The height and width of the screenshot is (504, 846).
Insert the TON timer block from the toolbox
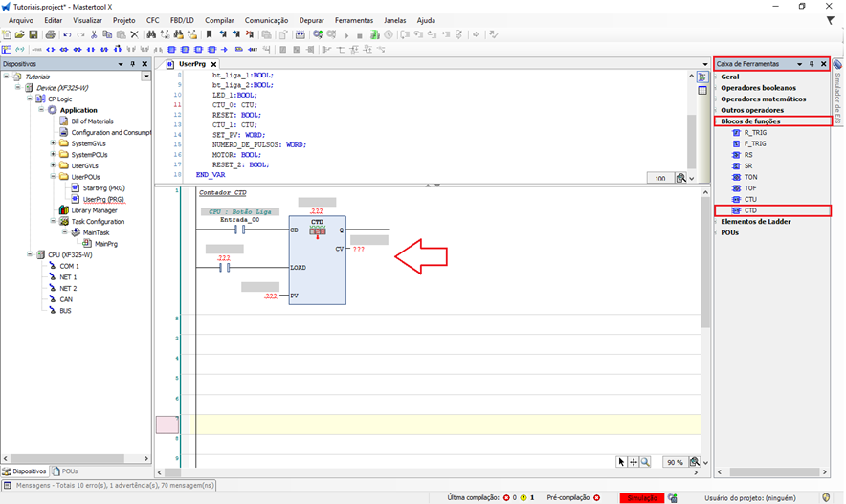coord(750,177)
